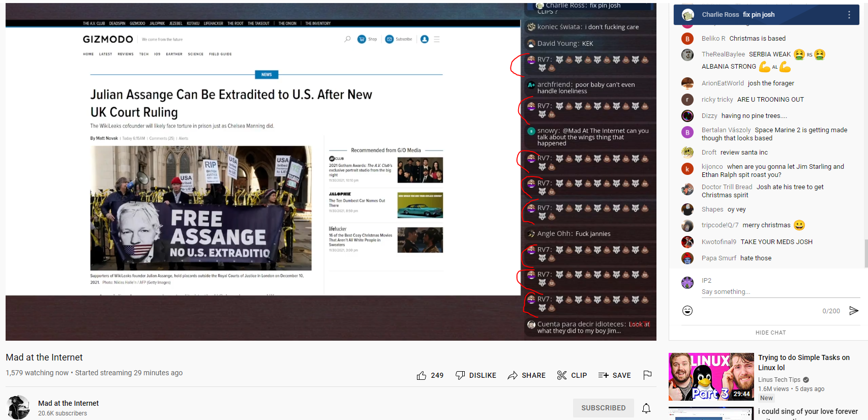Viewport: 868px width, 420px height.
Task: Click kijonco's avatar in chat
Action: [687, 169]
